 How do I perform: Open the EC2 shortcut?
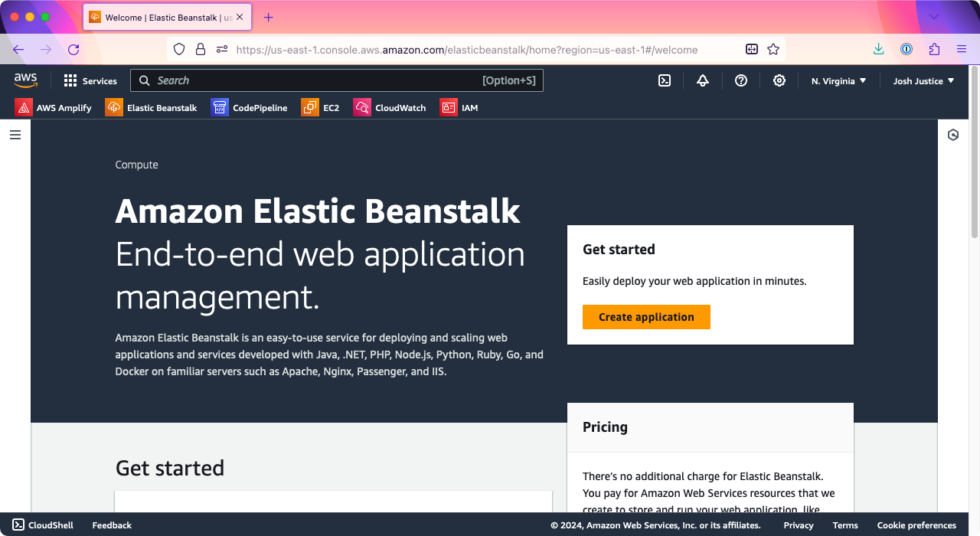[x=320, y=108]
